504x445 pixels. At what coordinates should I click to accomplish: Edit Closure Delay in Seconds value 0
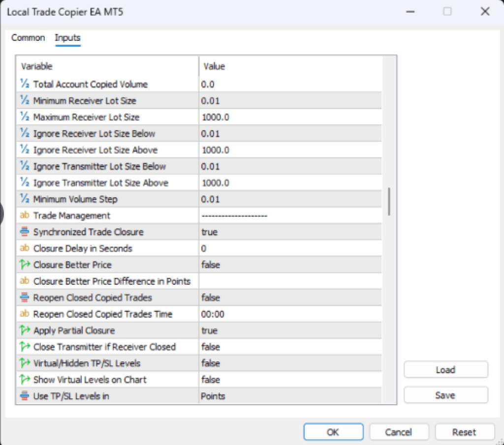click(290, 248)
